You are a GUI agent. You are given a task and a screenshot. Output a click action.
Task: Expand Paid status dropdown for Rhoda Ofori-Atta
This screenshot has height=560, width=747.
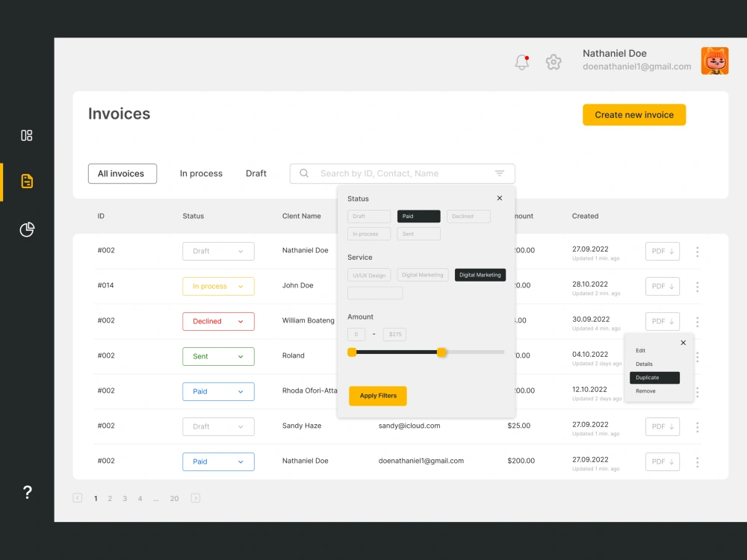(x=218, y=391)
